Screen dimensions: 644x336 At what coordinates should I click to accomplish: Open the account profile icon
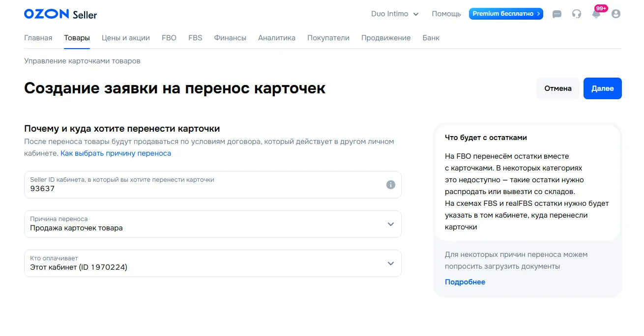point(615,14)
